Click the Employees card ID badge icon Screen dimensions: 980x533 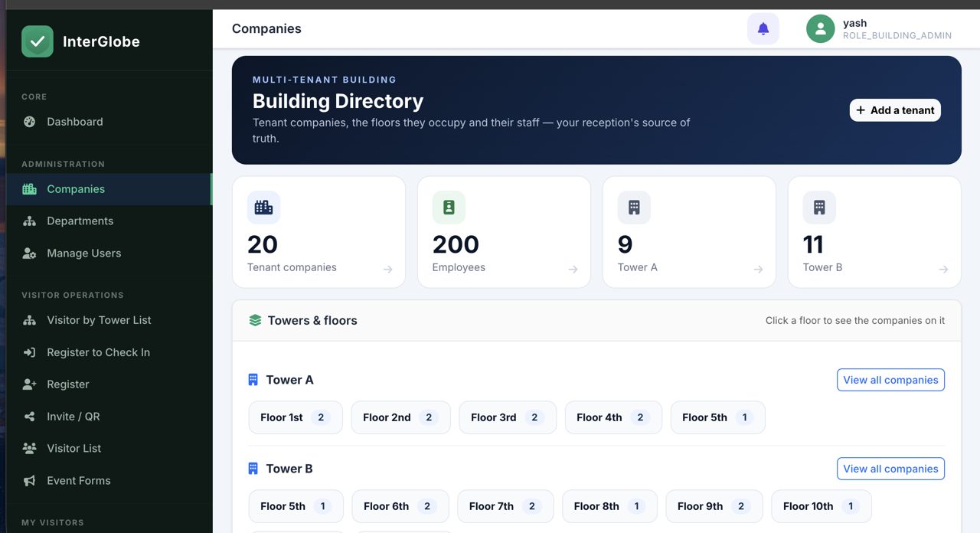click(x=449, y=208)
